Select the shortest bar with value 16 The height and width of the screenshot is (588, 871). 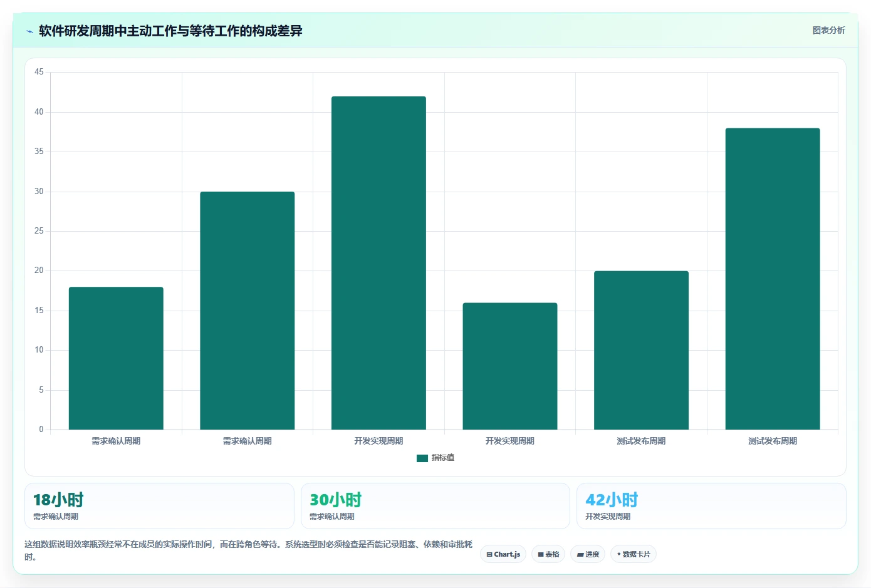(x=510, y=366)
